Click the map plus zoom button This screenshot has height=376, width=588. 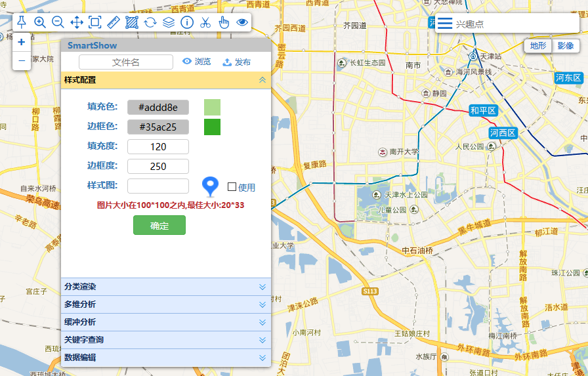pos(22,42)
